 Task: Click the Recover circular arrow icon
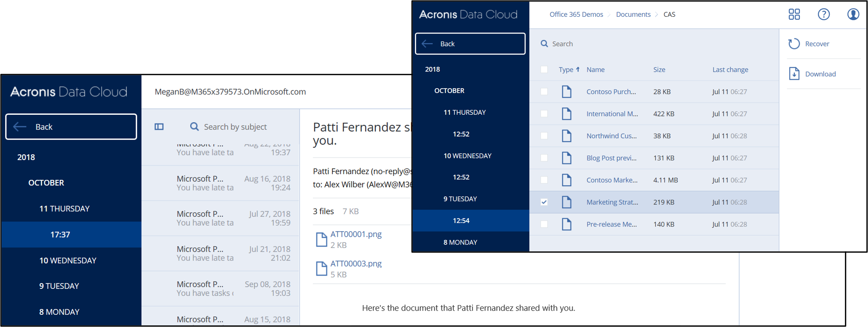click(794, 44)
